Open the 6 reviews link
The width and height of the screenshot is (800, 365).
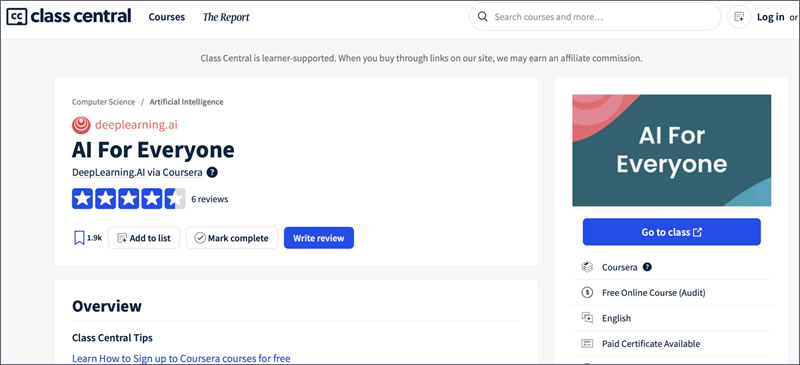[x=210, y=199]
